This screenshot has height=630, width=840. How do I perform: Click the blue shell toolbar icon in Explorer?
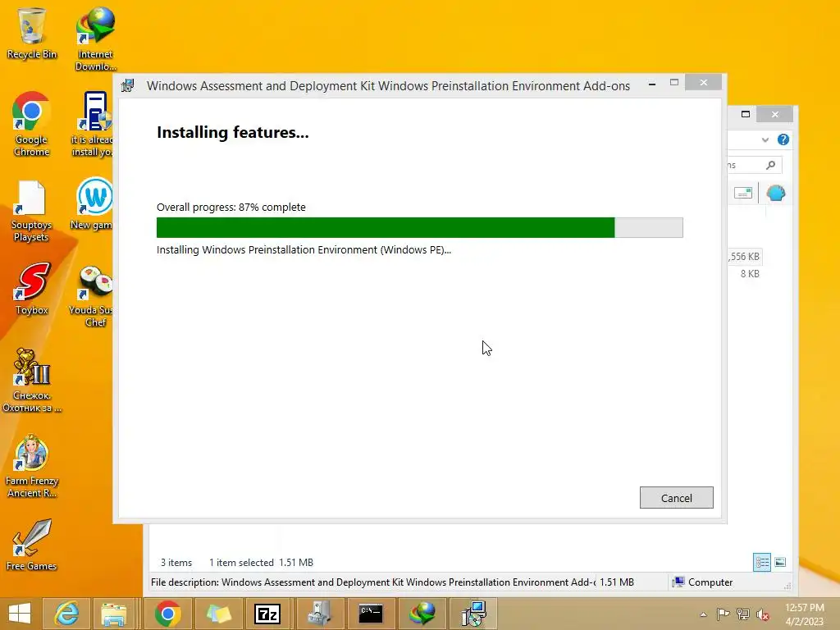pyautogui.click(x=776, y=193)
